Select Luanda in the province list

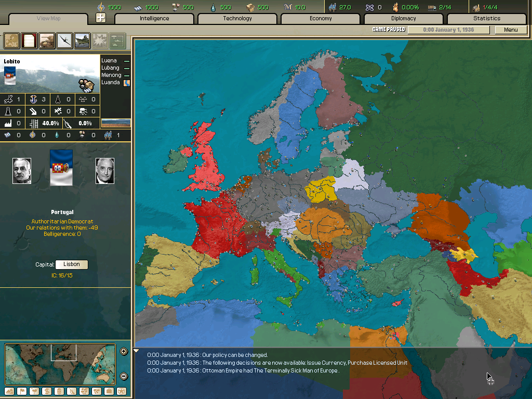pos(111,82)
